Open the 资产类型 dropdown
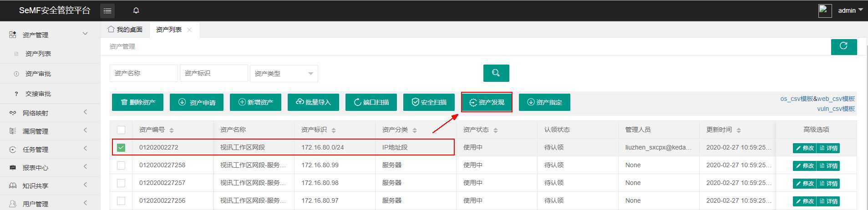 click(x=284, y=73)
